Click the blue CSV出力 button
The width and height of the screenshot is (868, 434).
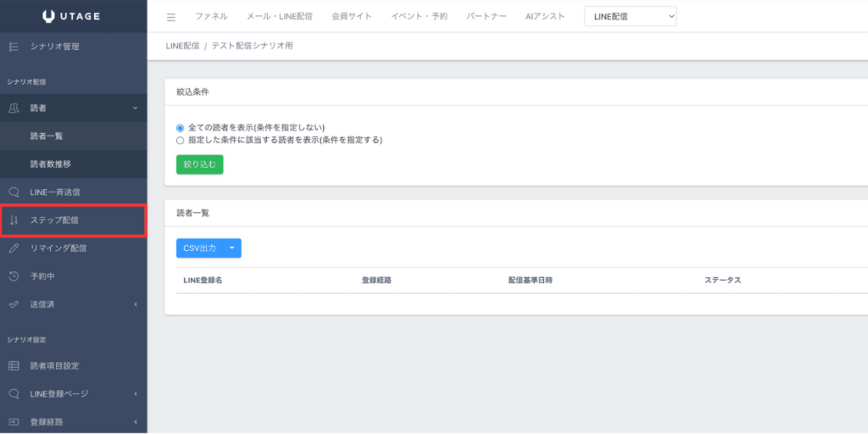(199, 248)
